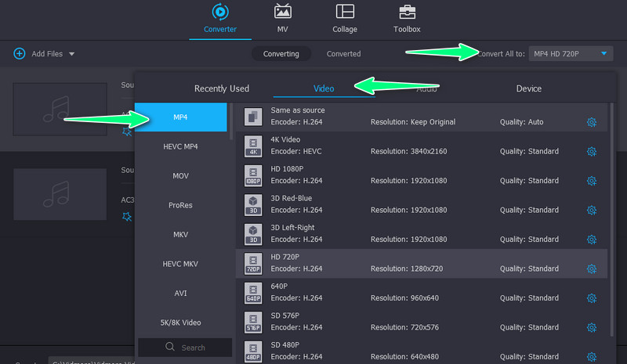
Task: Select the Recently Used tab
Action: [x=222, y=88]
